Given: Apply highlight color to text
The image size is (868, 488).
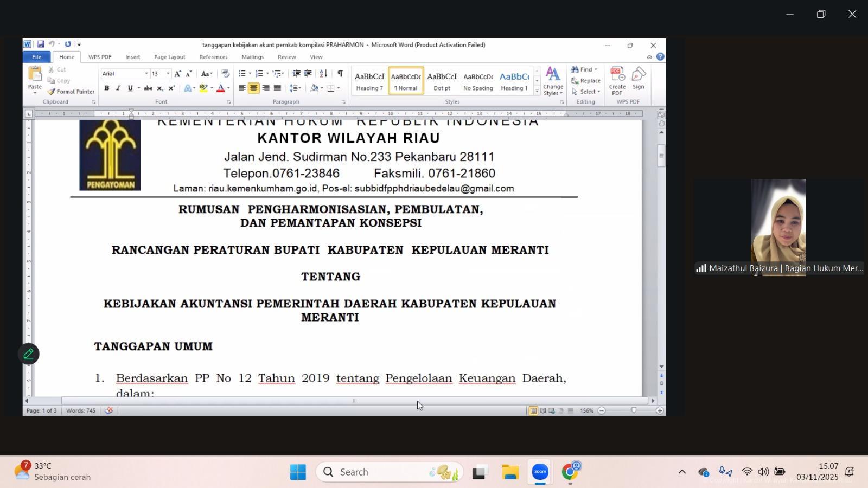Looking at the screenshot, I should point(203,88).
